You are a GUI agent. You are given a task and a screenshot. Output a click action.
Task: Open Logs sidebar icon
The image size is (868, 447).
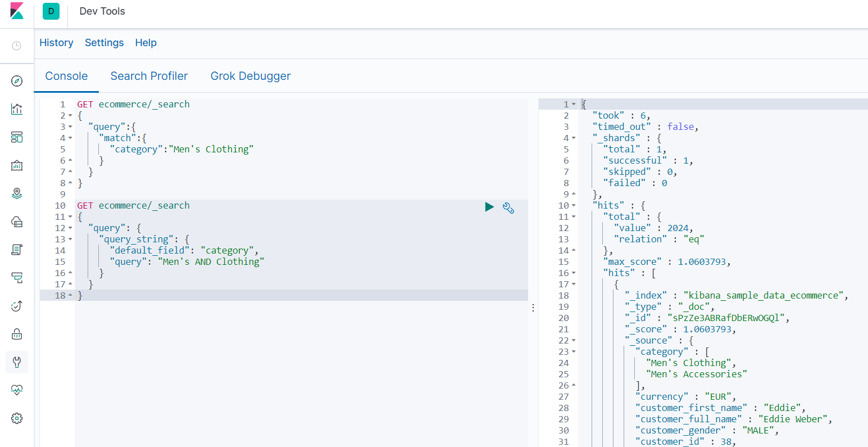tap(17, 250)
